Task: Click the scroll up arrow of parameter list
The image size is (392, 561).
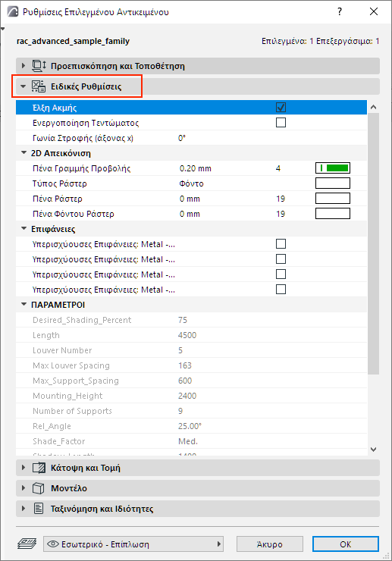Action: click(373, 107)
